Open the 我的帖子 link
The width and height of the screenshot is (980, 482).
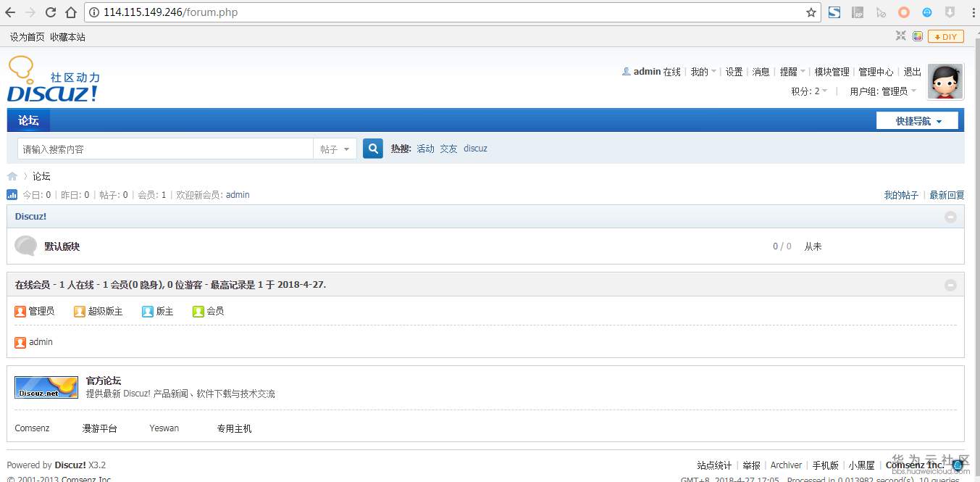901,195
